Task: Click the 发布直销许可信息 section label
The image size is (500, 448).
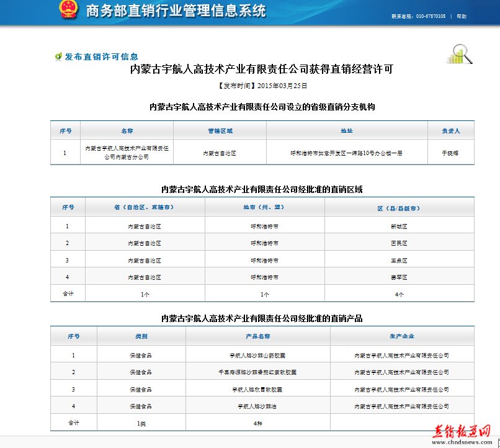Action: pos(102,56)
